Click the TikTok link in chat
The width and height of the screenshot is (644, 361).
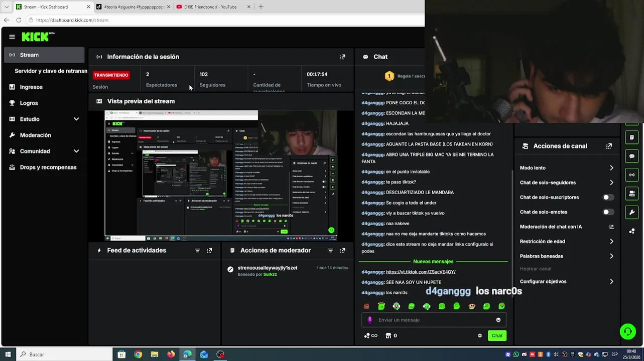click(x=421, y=272)
